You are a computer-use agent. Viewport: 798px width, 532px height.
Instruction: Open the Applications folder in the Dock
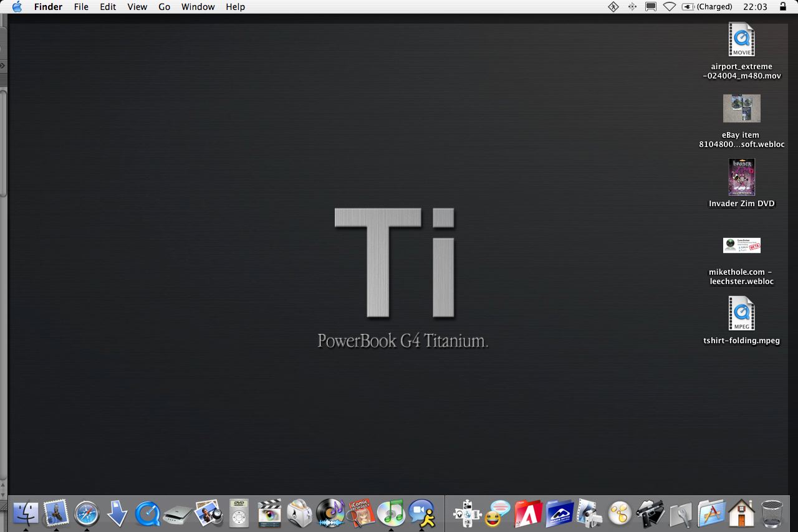(x=711, y=514)
